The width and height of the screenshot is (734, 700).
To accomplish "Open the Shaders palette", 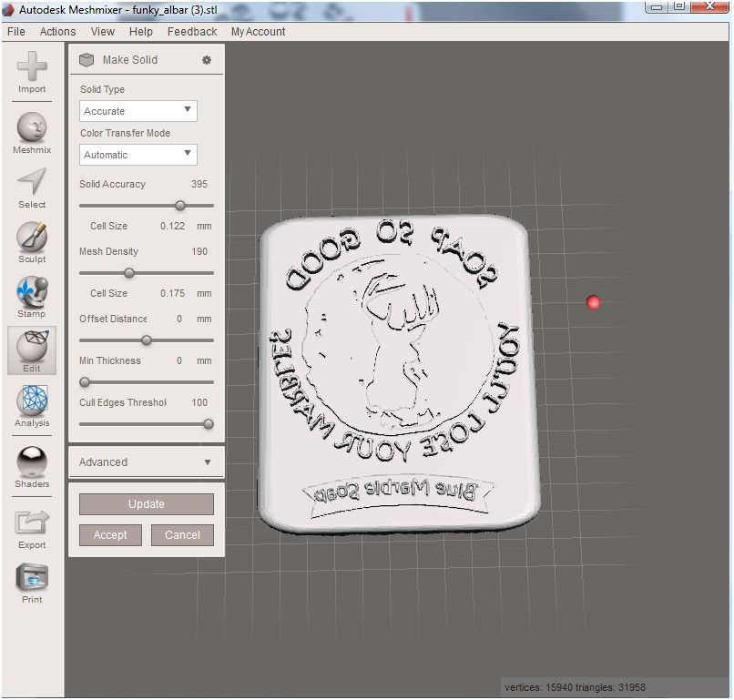I will tap(32, 467).
